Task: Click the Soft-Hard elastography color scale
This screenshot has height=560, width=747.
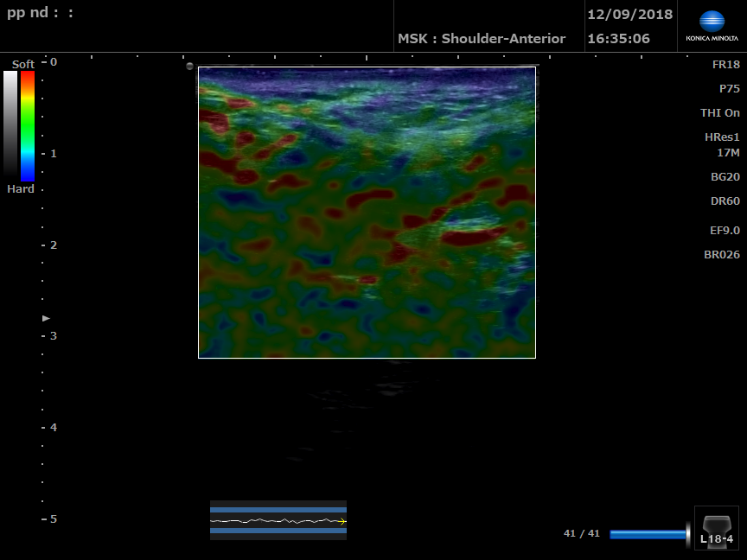Action: click(28, 125)
